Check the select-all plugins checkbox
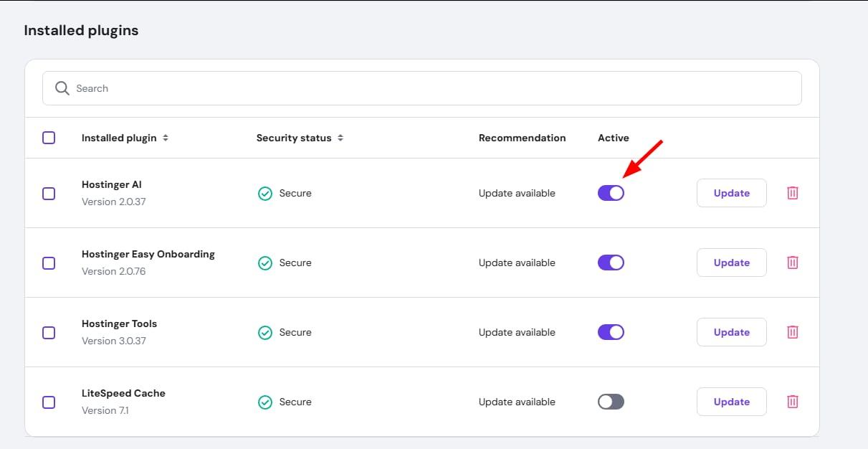Image resolution: width=868 pixels, height=449 pixels. [49, 138]
